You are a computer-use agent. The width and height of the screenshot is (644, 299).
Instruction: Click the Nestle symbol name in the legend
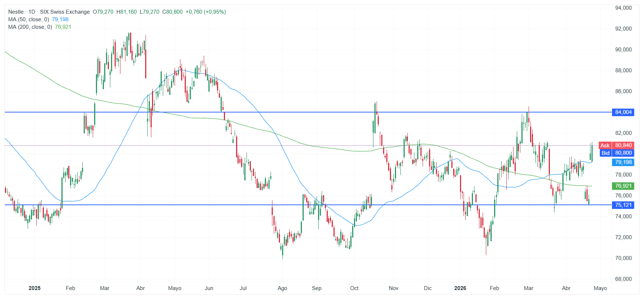[16, 12]
